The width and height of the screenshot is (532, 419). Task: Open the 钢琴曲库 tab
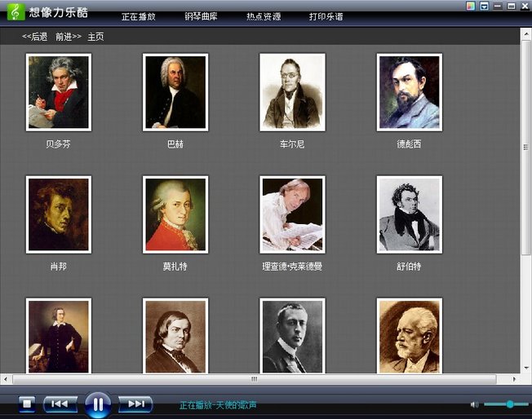point(201,16)
